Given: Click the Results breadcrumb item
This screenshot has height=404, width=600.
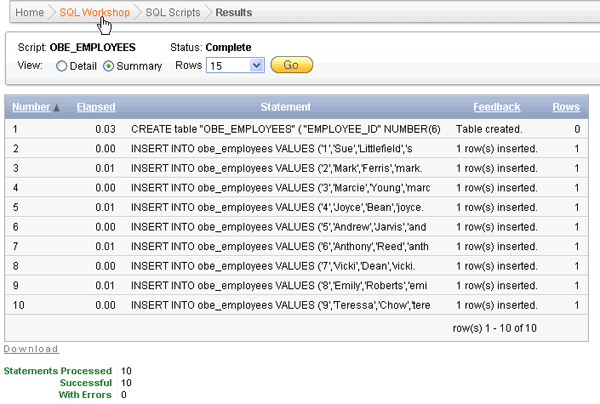Looking at the screenshot, I should click(232, 12).
